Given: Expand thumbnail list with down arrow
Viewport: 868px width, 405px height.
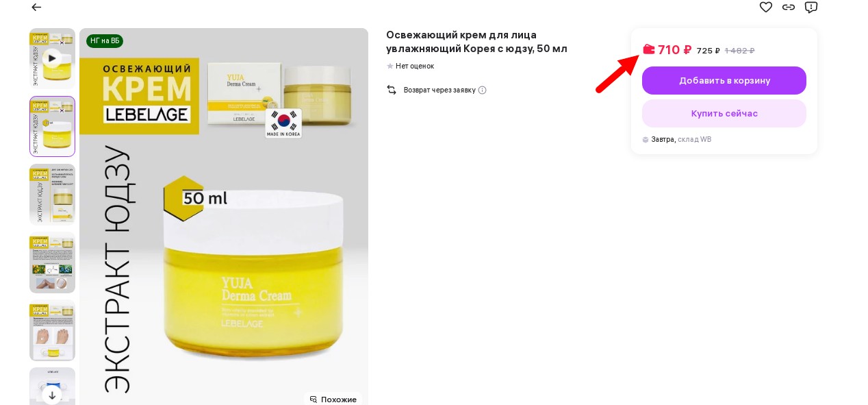Looking at the screenshot, I should coord(52,395).
